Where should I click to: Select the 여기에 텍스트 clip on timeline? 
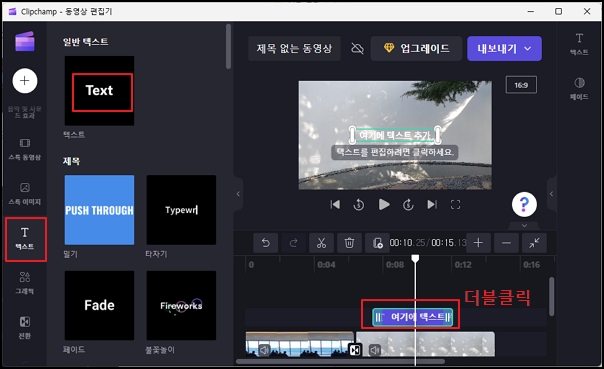413,317
